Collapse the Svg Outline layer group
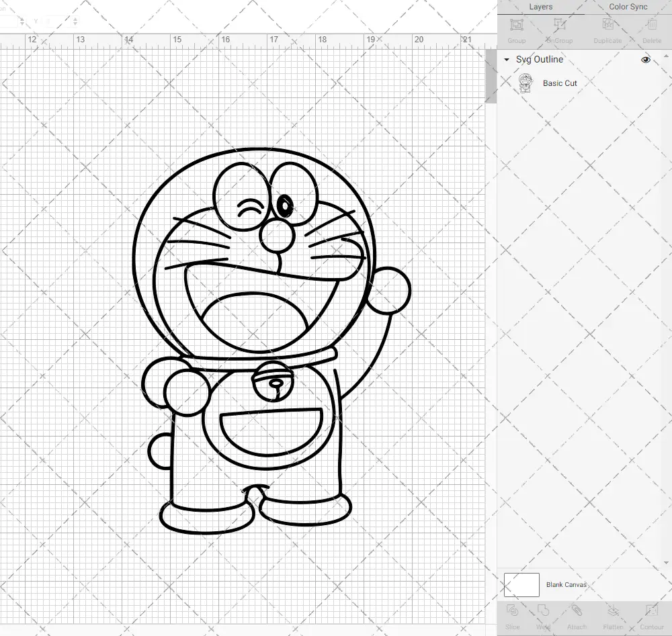The width and height of the screenshot is (672, 636). tap(505, 59)
